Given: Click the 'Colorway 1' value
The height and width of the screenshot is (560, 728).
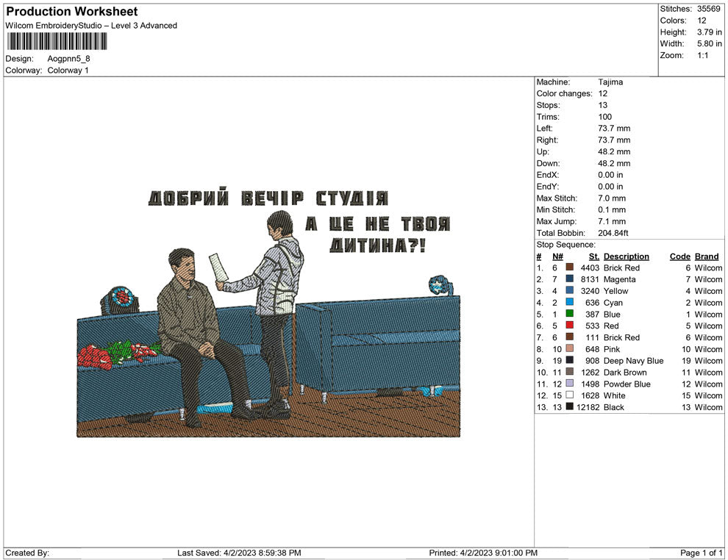Looking at the screenshot, I should tap(68, 70).
